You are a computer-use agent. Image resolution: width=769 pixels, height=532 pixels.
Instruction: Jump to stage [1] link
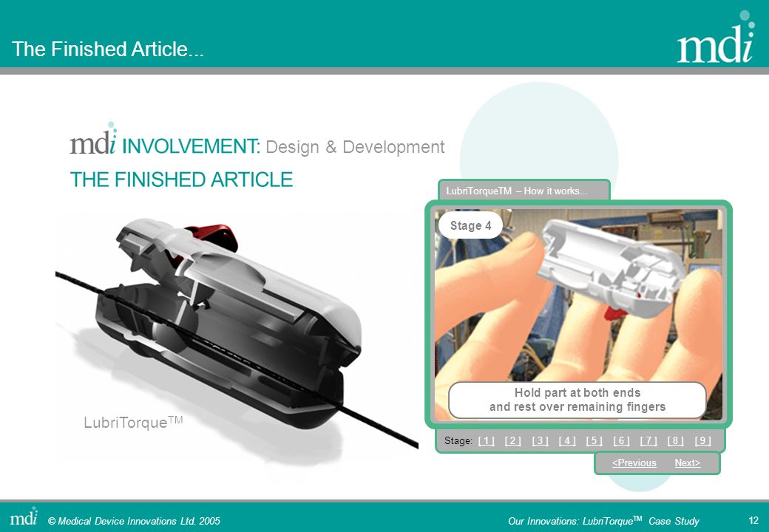pos(486,440)
